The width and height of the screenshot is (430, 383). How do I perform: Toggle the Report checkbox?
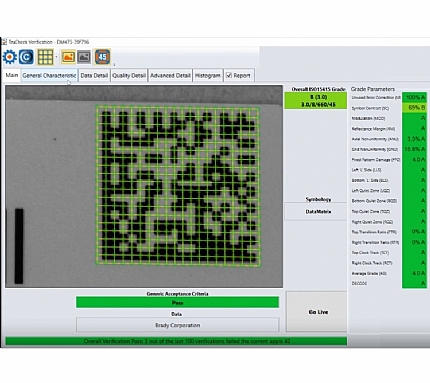tap(229, 75)
